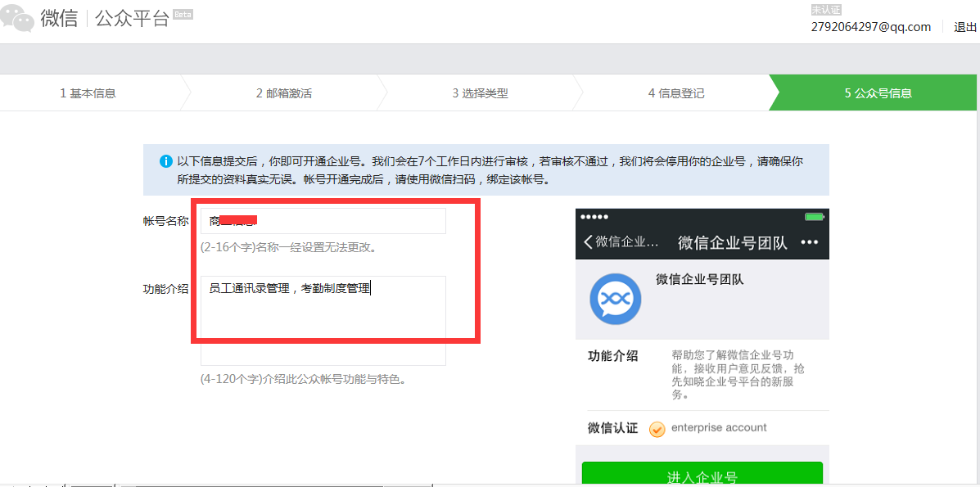Click the blue enterprise team avatar
Image resolution: width=980 pixels, height=487 pixels.
pyautogui.click(x=616, y=298)
